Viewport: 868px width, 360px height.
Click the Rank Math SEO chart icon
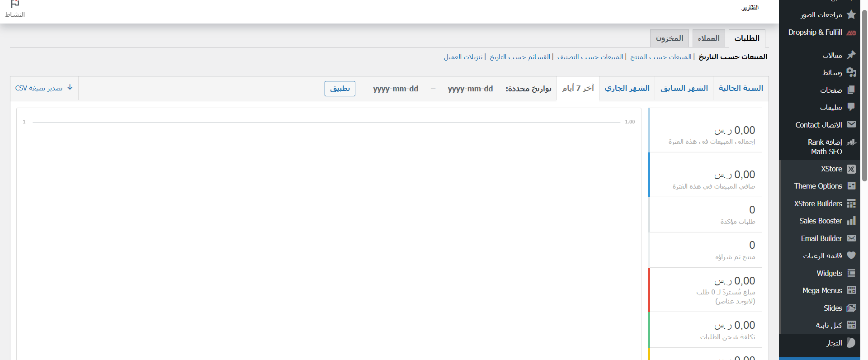point(851,142)
